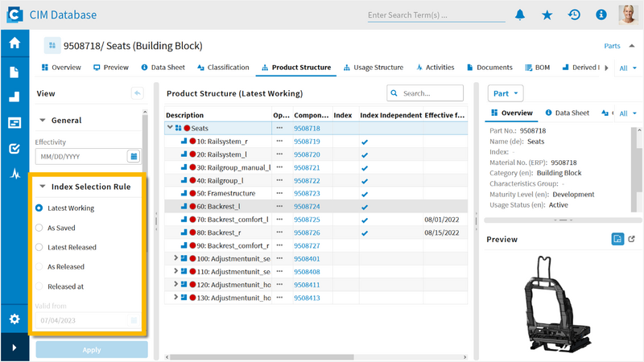
Task: Click the Product Structure search field
Action: coord(425,93)
